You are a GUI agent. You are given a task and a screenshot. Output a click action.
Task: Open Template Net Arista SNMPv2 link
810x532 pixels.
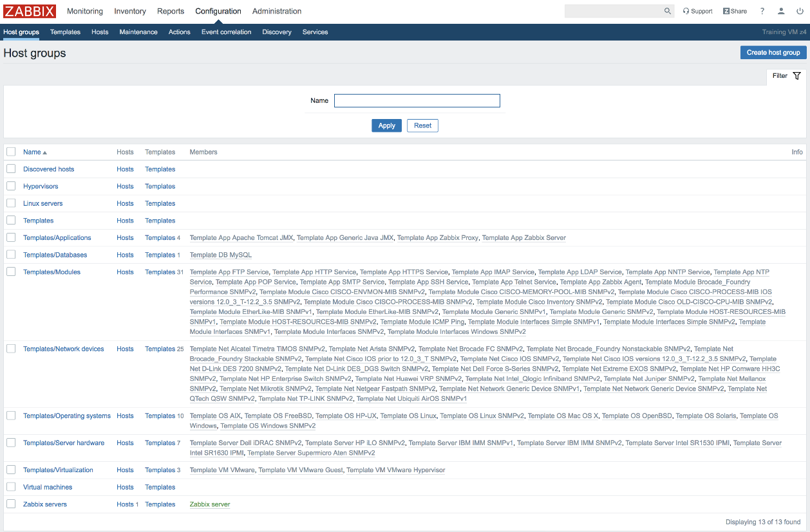[372, 349]
